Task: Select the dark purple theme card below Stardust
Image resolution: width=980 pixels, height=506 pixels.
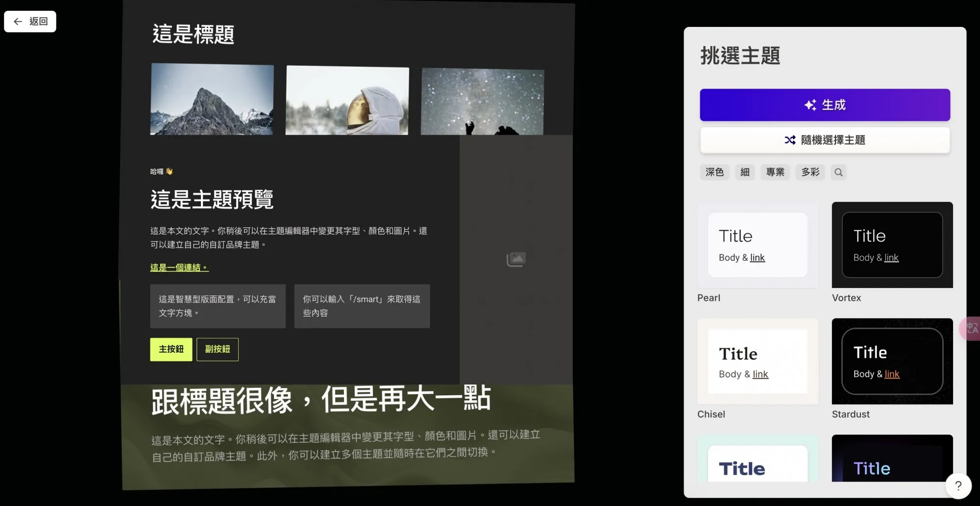Action: pyautogui.click(x=892, y=458)
